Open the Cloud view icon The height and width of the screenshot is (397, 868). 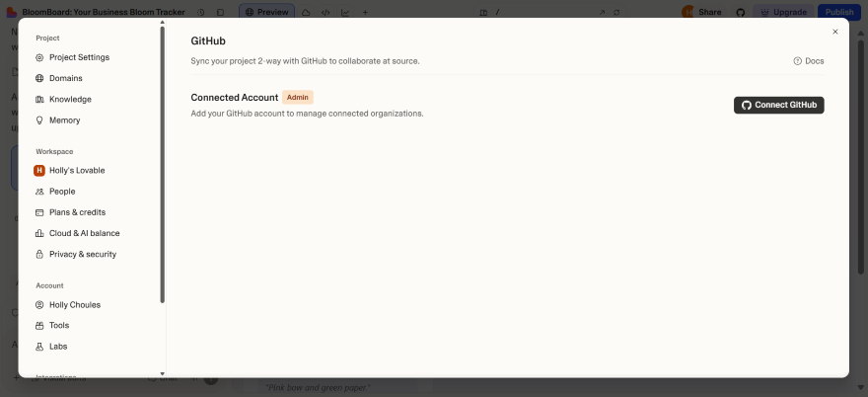tap(306, 12)
